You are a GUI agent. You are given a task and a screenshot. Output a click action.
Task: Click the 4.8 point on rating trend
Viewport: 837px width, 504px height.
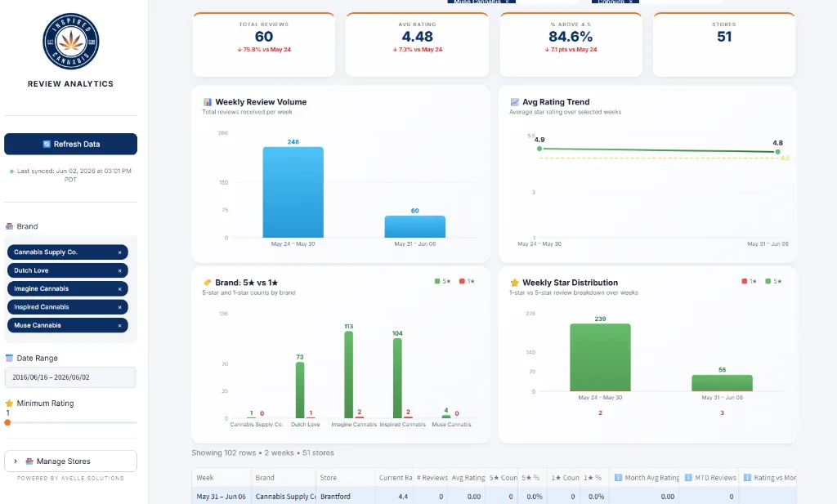[x=778, y=152]
